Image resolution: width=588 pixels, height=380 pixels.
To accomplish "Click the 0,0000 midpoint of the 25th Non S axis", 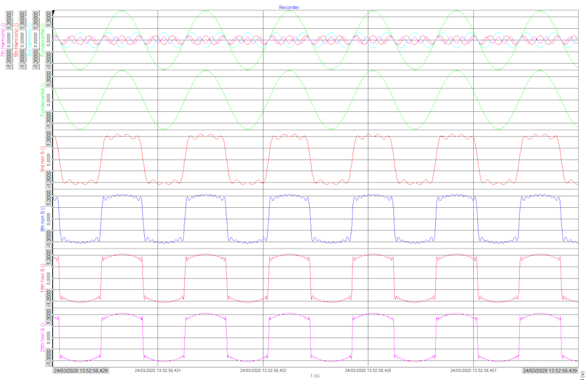I will pos(49,338).
